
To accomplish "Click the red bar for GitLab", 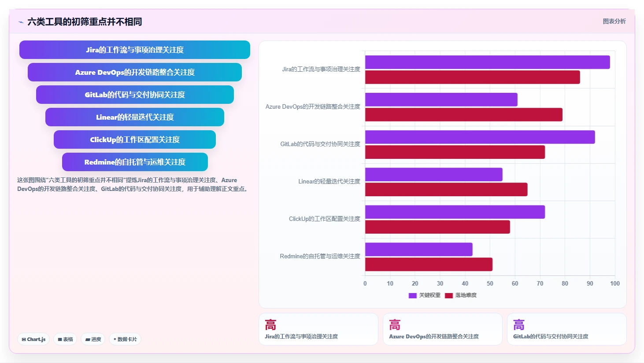I will click(x=455, y=152).
